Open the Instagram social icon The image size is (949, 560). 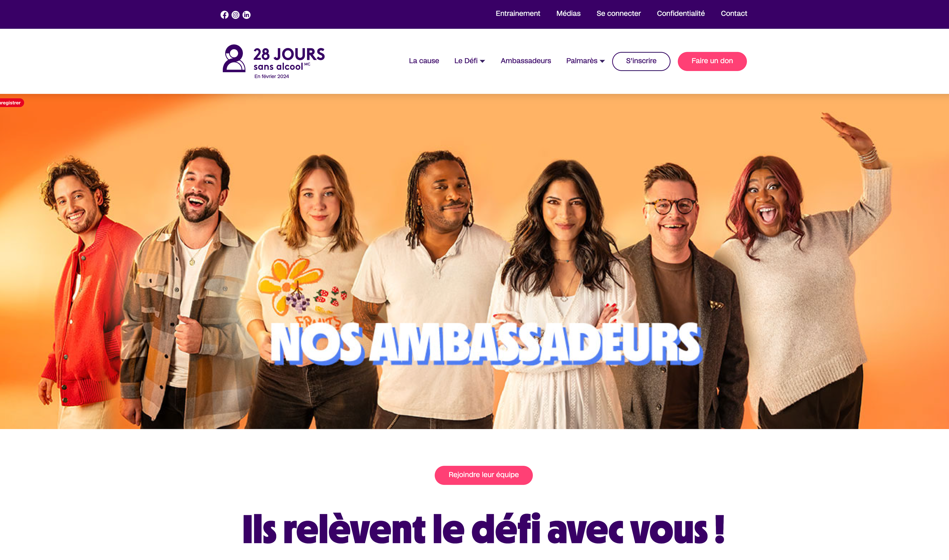[x=235, y=15]
